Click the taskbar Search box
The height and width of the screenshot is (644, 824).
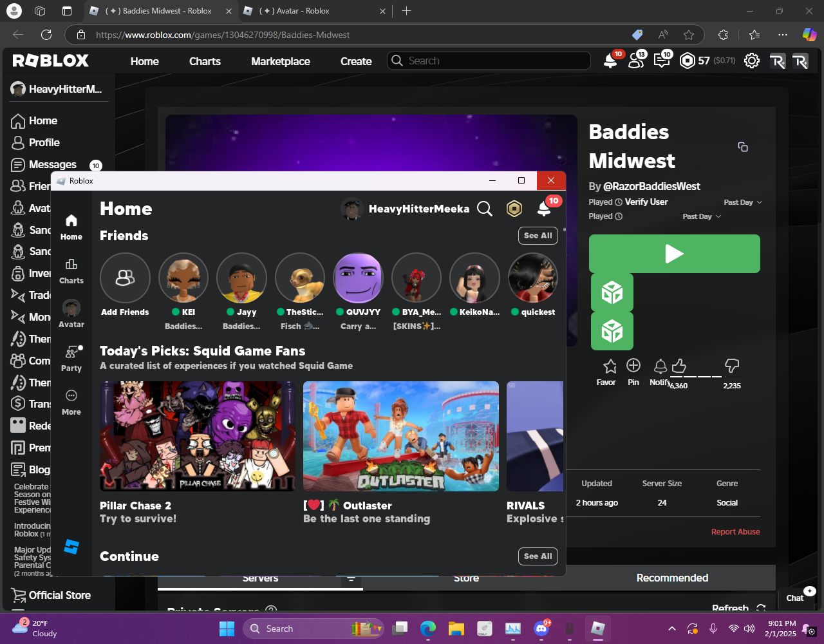pyautogui.click(x=314, y=629)
